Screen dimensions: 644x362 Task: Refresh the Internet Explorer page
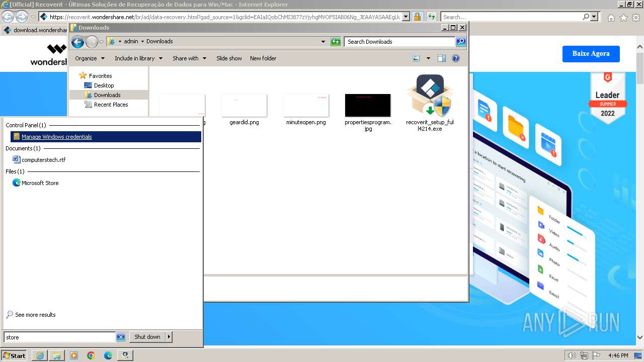click(x=432, y=17)
